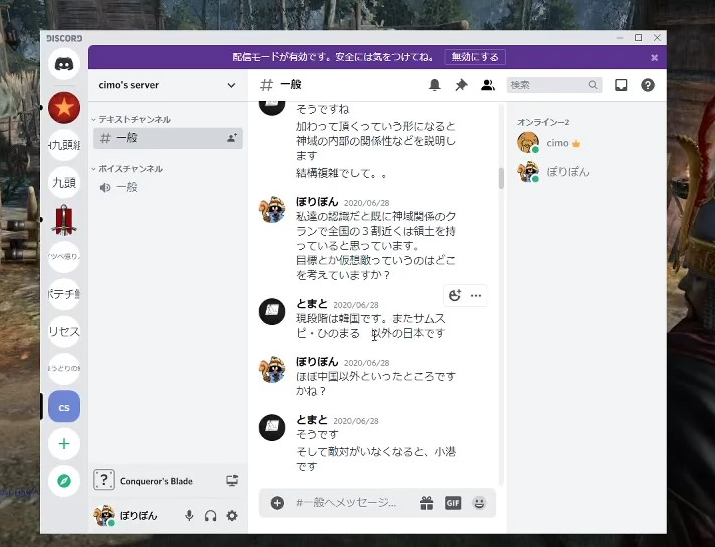The height and width of the screenshot is (547, 715).
Task: Click the search magnifier icon
Action: click(x=592, y=85)
